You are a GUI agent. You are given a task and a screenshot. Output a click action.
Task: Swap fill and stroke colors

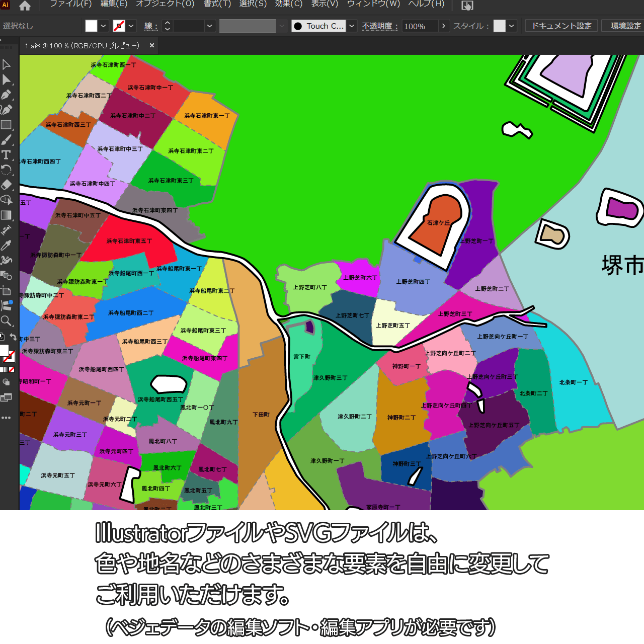pos(14,337)
